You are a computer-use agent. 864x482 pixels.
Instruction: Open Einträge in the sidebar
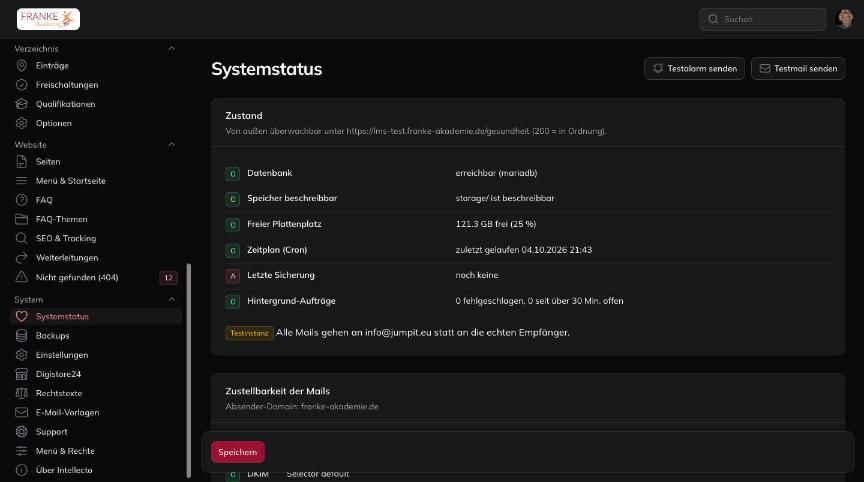pos(96,66)
